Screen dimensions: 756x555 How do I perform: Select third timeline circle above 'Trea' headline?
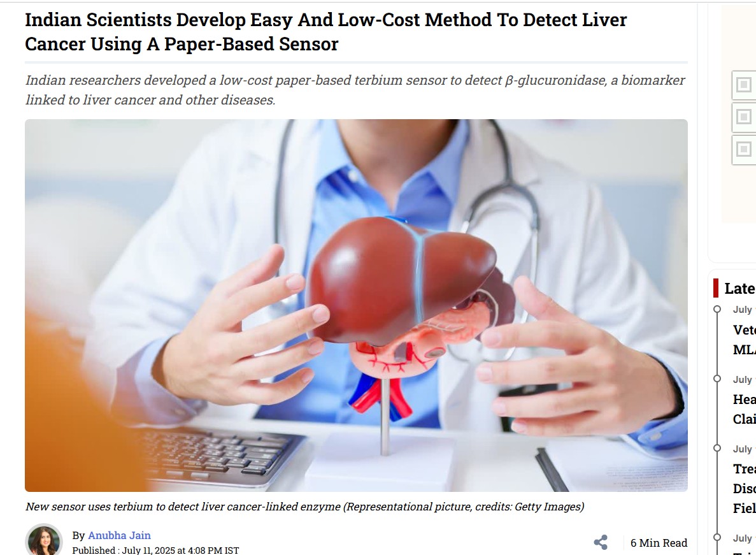tap(717, 448)
